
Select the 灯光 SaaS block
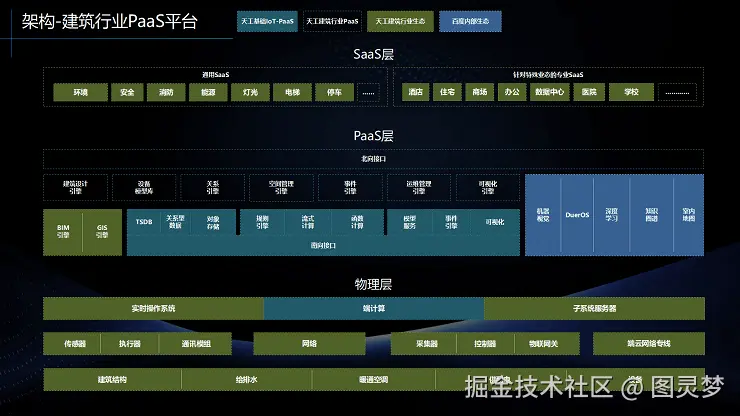point(250,92)
